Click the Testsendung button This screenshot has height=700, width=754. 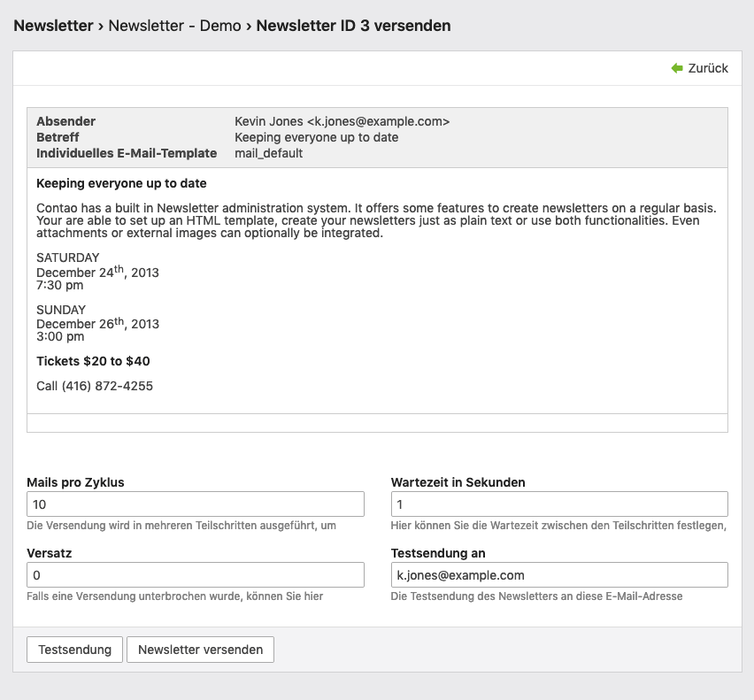74,650
